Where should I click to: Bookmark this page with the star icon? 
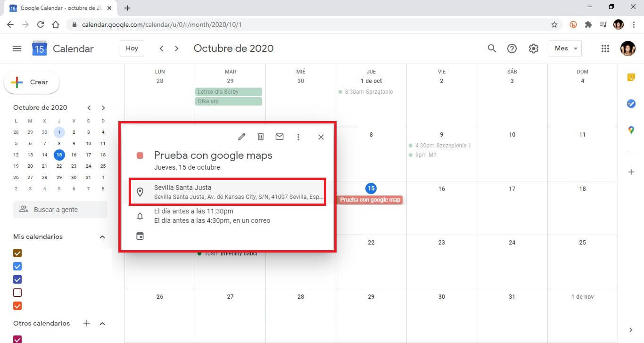pos(554,24)
